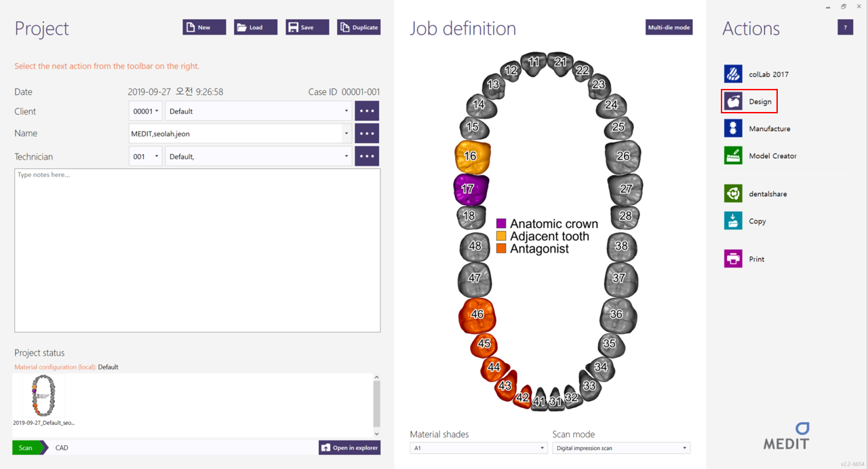Image resolution: width=868 pixels, height=469 pixels.
Task: Open the Client ID 00001 dropdown
Action: click(145, 111)
